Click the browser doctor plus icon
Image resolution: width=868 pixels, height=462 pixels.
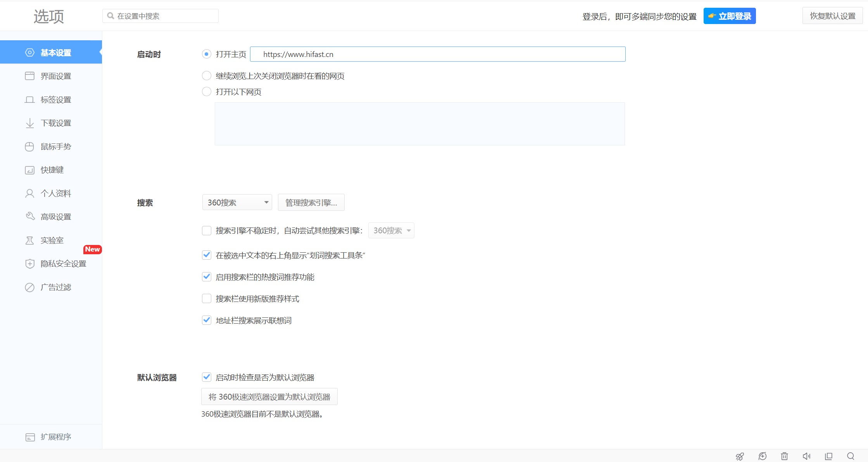762,456
